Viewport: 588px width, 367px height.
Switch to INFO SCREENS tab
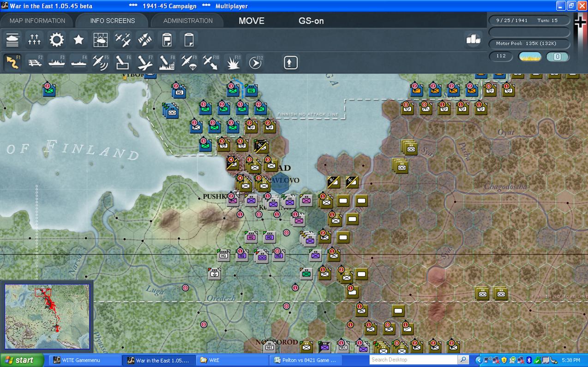(113, 21)
